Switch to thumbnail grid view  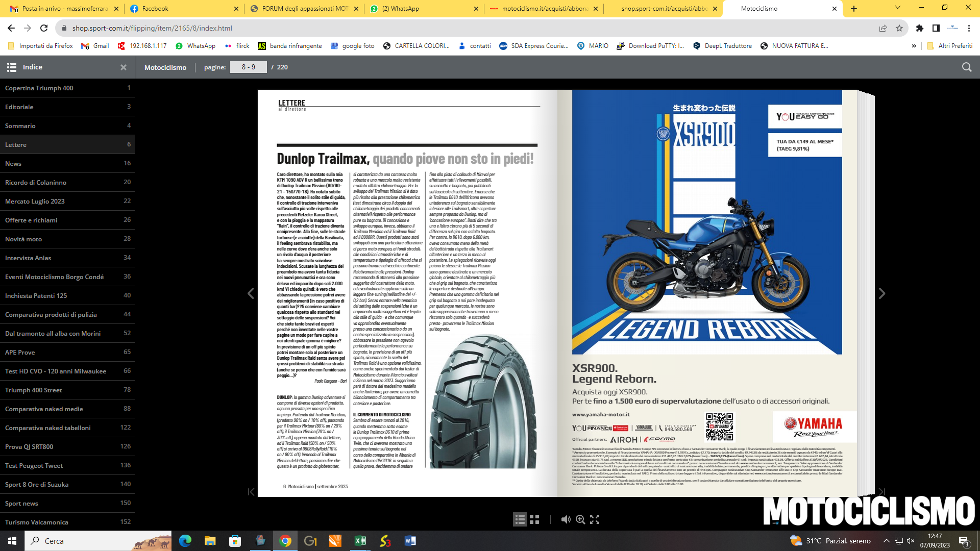(x=534, y=519)
